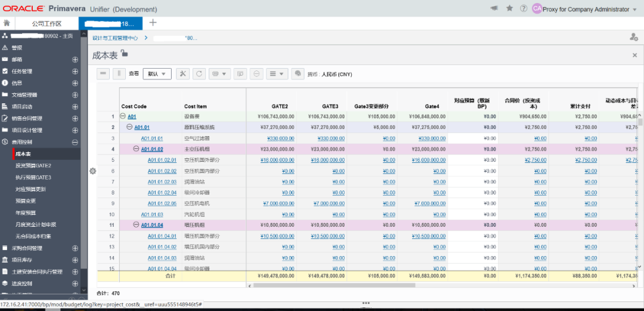Click the circle-minus collapse toolbar icon

pos(256,73)
